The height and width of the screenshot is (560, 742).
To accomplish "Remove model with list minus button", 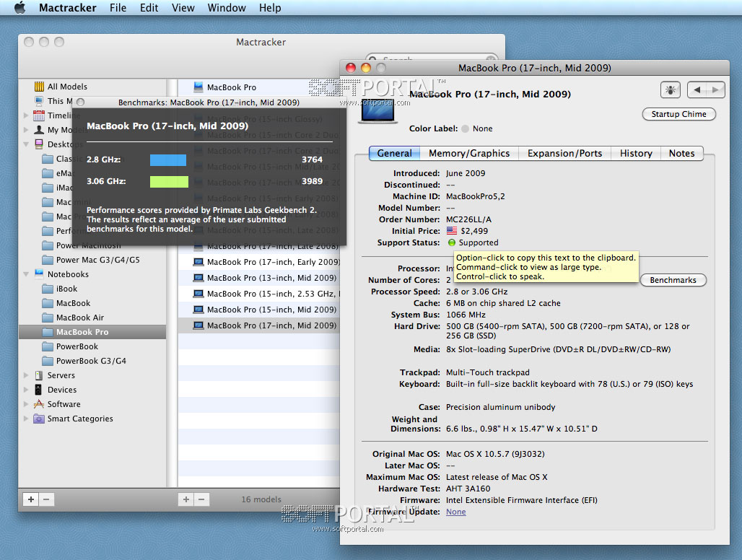I will 201,499.
